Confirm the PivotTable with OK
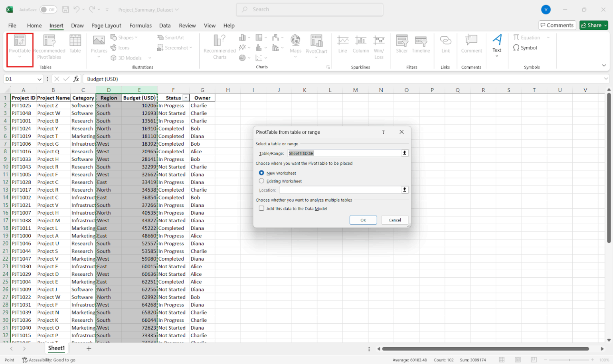613x364 pixels. 363,220
